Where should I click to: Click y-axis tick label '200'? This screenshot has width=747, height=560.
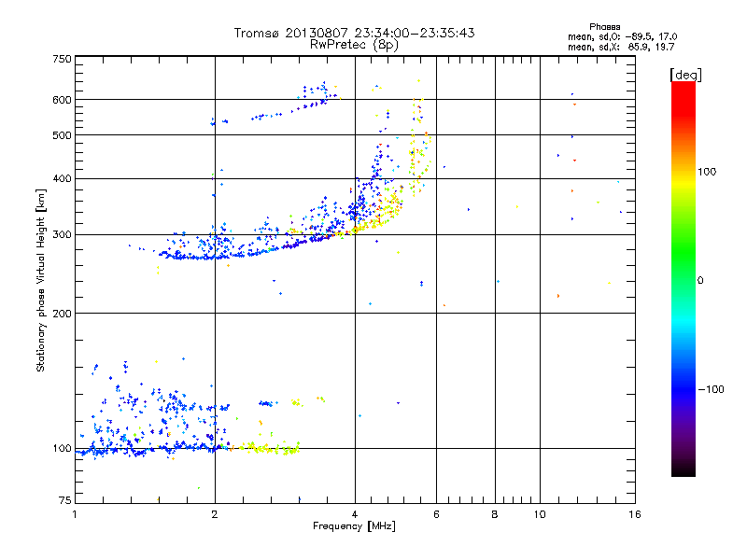coord(62,314)
